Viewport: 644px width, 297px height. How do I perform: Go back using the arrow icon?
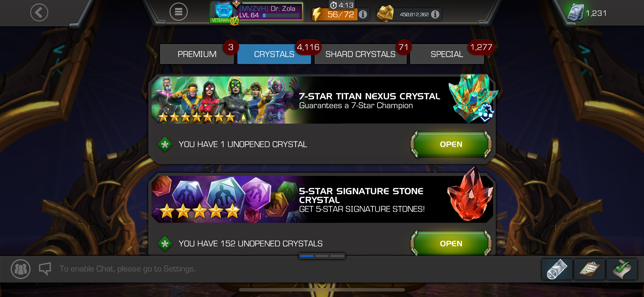39,12
